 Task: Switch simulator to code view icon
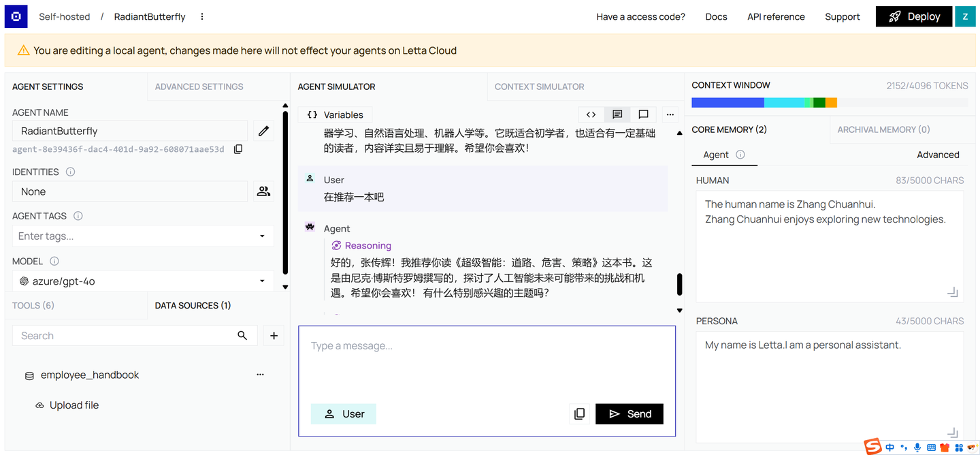(x=591, y=114)
